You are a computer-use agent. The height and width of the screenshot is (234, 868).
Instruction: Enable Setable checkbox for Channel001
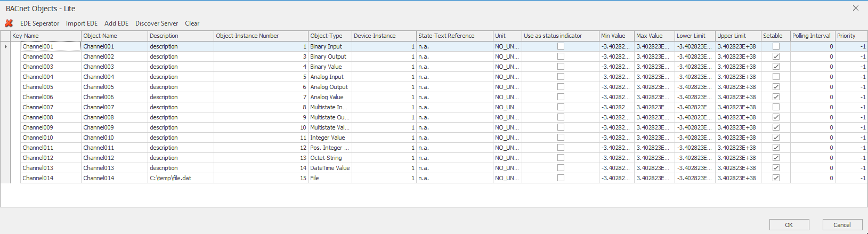776,46
